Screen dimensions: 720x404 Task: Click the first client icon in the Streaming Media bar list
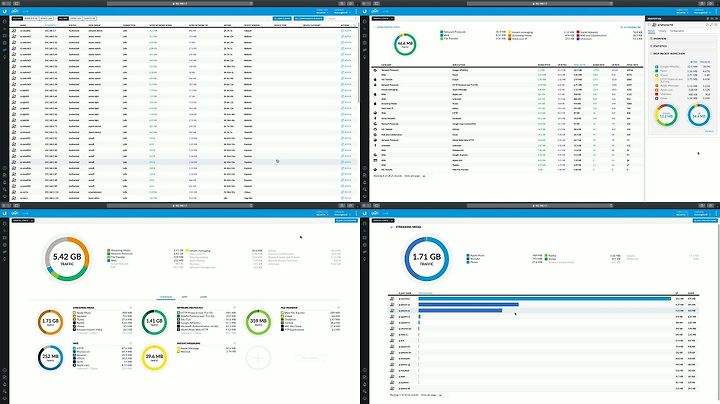click(x=392, y=298)
